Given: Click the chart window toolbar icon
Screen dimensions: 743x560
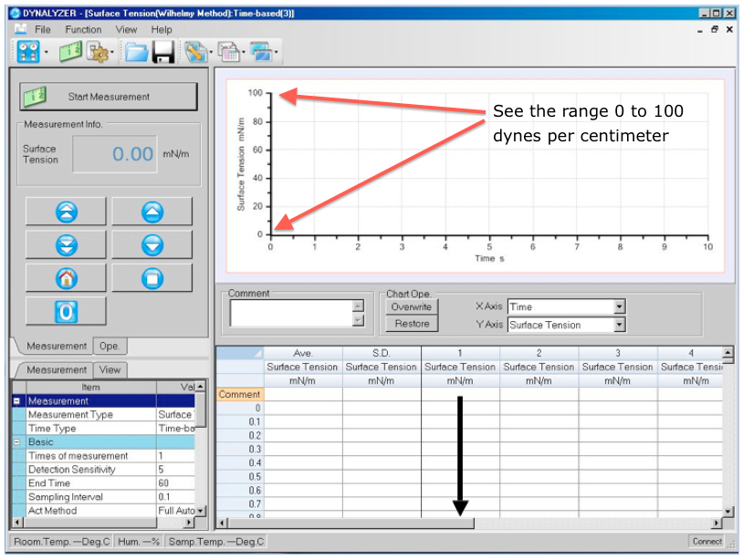Looking at the screenshot, I should tap(260, 52).
